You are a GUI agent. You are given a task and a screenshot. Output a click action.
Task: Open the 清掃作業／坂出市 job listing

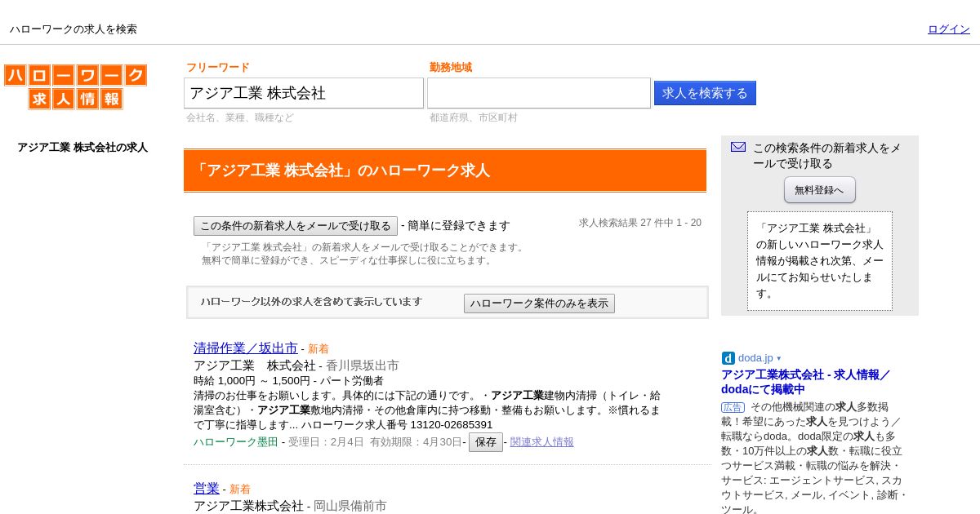(246, 348)
